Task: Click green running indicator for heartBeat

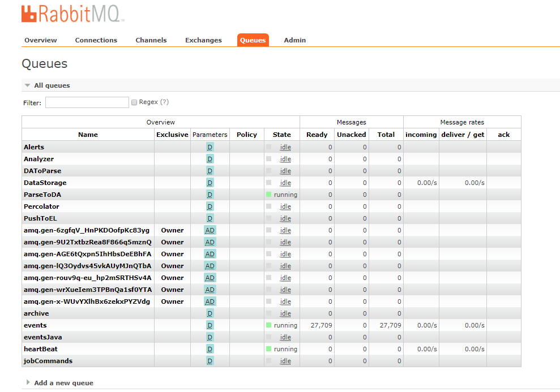Action: (268, 349)
